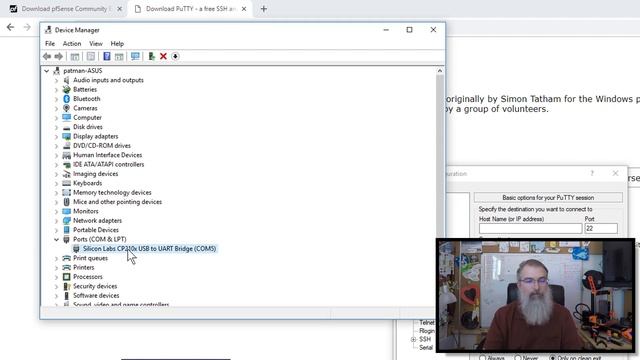The image size is (640, 360).
Task: Click the Device Manager title bar icon
Action: (48, 30)
